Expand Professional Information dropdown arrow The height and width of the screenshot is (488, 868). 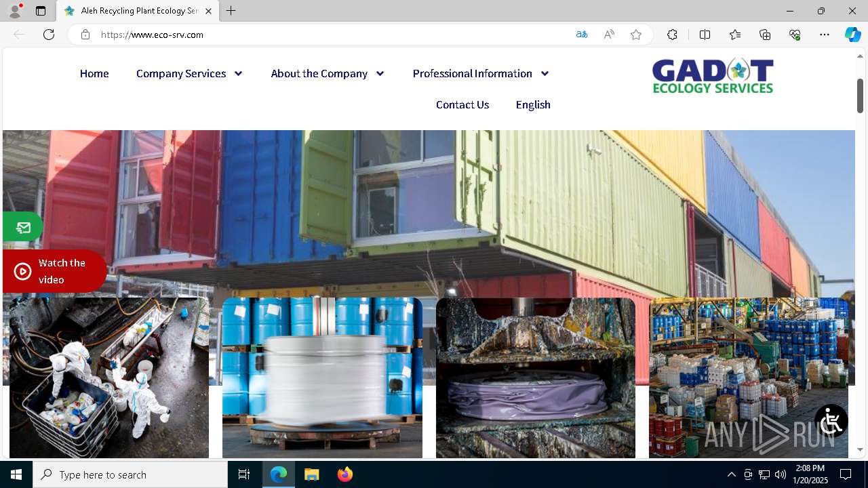[545, 73]
